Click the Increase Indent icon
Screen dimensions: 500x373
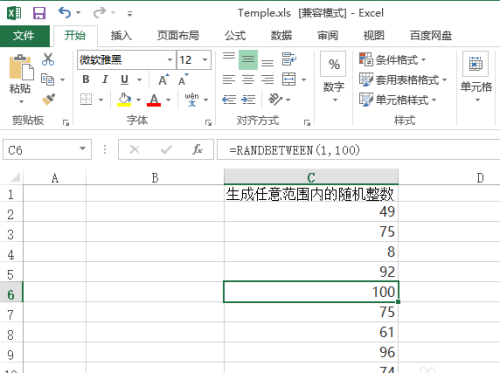point(249,99)
